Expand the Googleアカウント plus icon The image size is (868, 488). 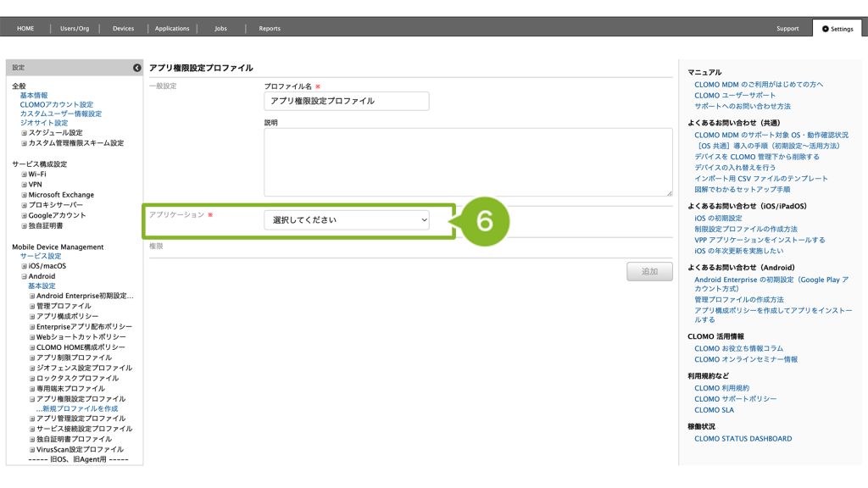pyautogui.click(x=25, y=215)
